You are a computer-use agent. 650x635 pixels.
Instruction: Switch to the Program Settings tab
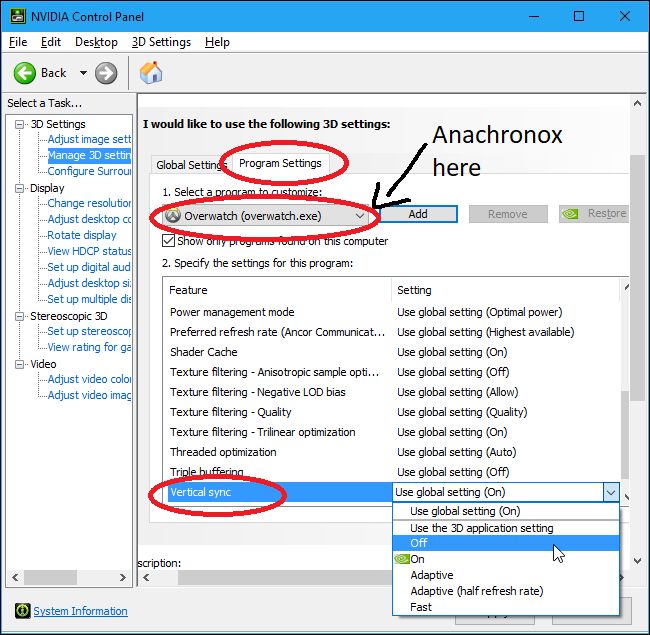pos(280,163)
